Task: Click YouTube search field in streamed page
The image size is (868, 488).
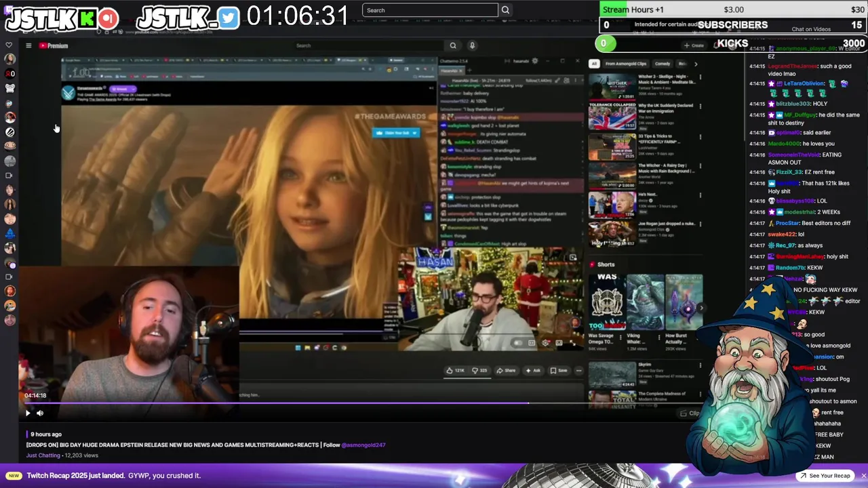Action: point(369,45)
